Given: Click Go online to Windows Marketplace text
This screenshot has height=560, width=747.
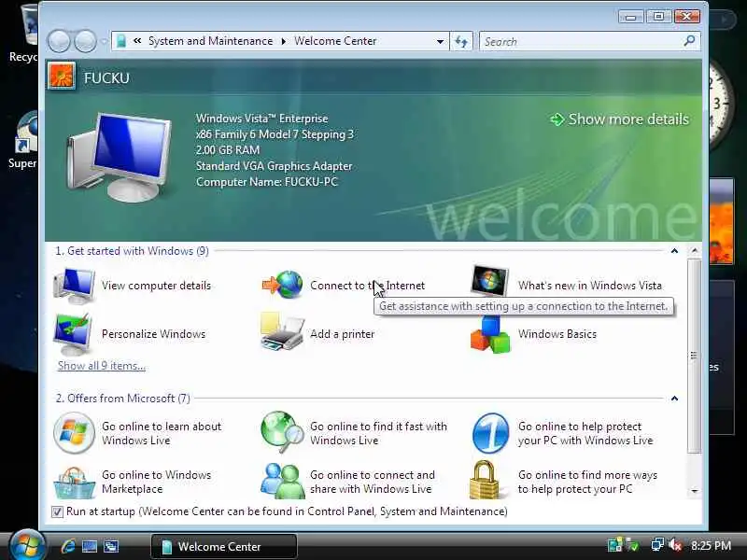Looking at the screenshot, I should click(x=156, y=482).
